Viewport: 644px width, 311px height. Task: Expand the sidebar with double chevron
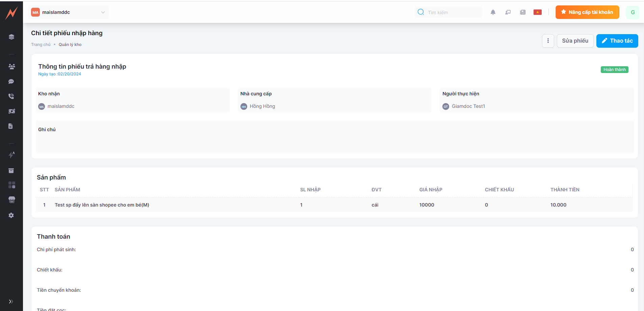click(11, 302)
